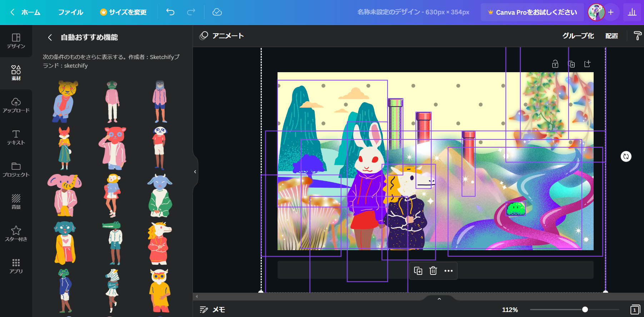Viewport: 644px width, 317px height.
Task: Select the zebra character thumbnail
Action: tap(113, 290)
